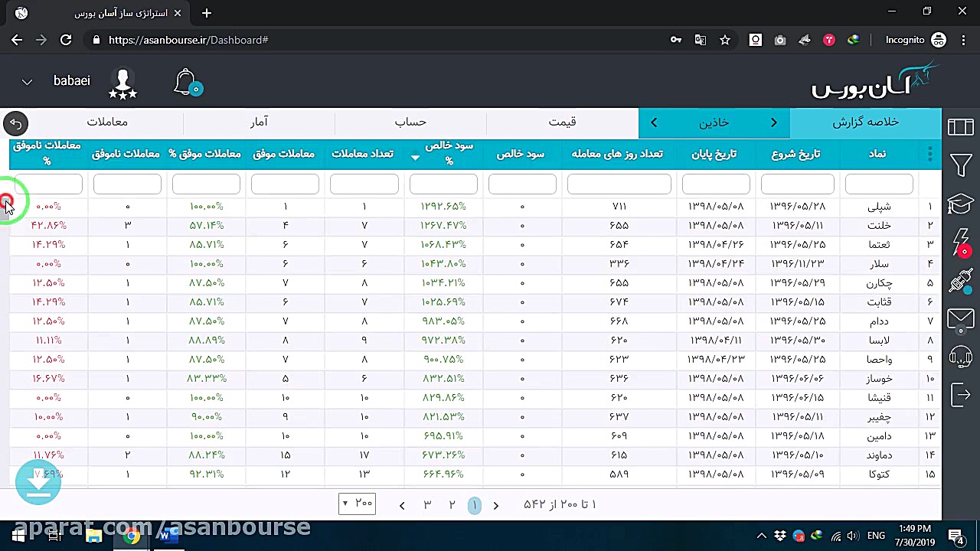This screenshot has width=980, height=551.
Task: Switch to the آمار tab
Action: click(x=259, y=122)
